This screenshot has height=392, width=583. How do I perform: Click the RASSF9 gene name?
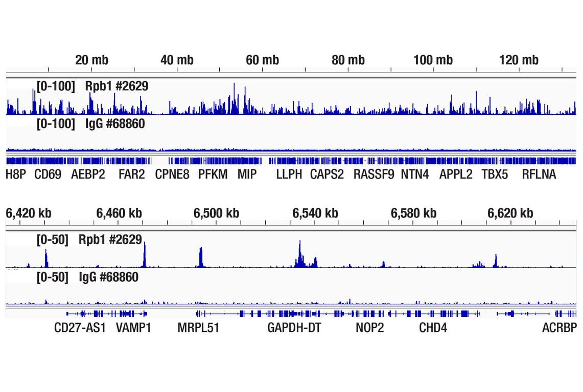tap(374, 175)
